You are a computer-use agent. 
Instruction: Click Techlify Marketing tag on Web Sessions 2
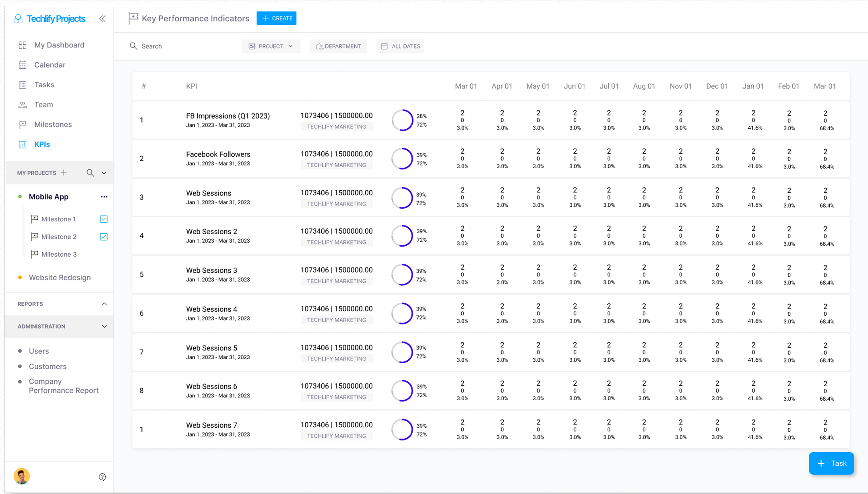[x=337, y=242]
